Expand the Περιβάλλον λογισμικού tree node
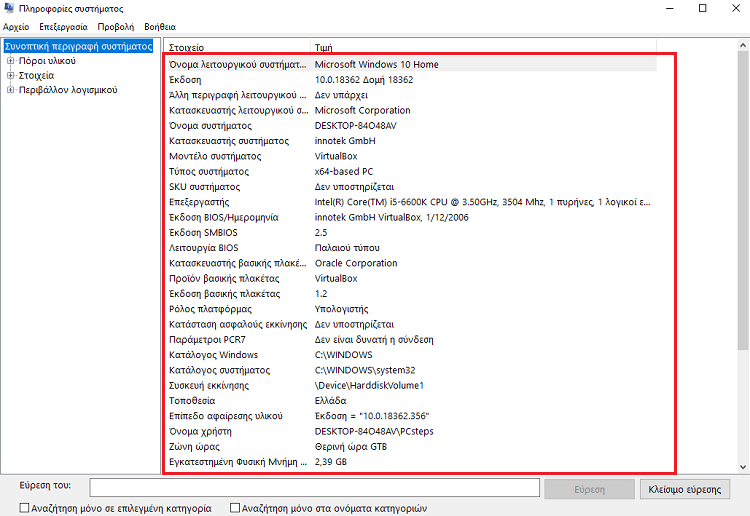Viewport: 750px width, 516px height. point(11,90)
